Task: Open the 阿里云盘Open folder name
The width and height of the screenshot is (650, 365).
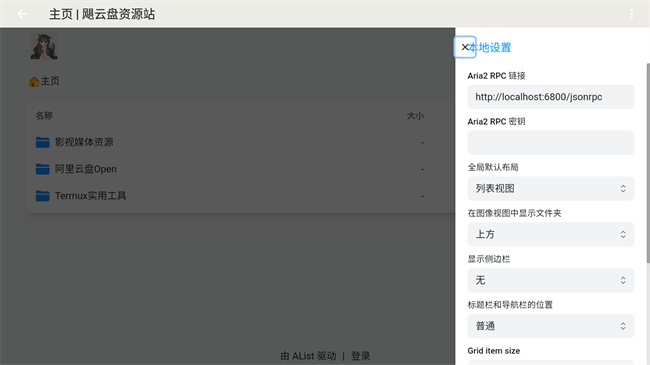Action: click(x=86, y=169)
